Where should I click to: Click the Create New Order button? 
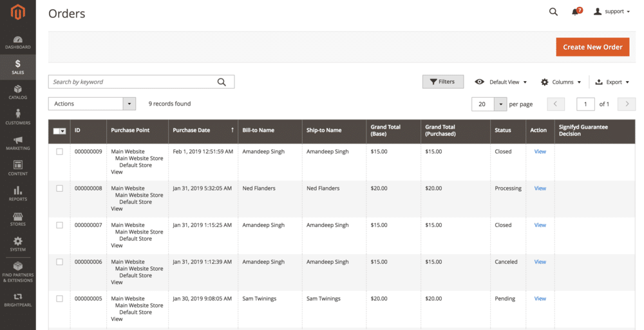[592, 47]
